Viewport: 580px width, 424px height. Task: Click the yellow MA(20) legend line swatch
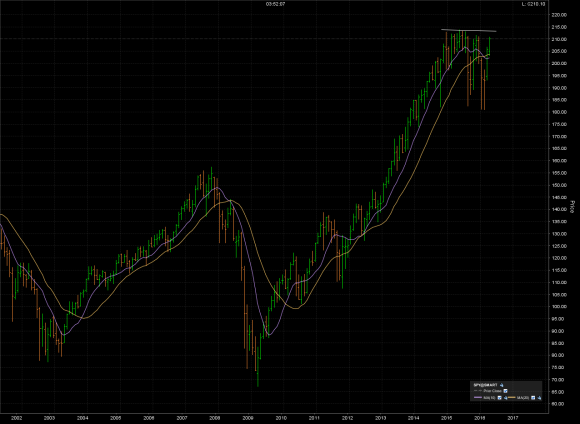tap(512, 397)
